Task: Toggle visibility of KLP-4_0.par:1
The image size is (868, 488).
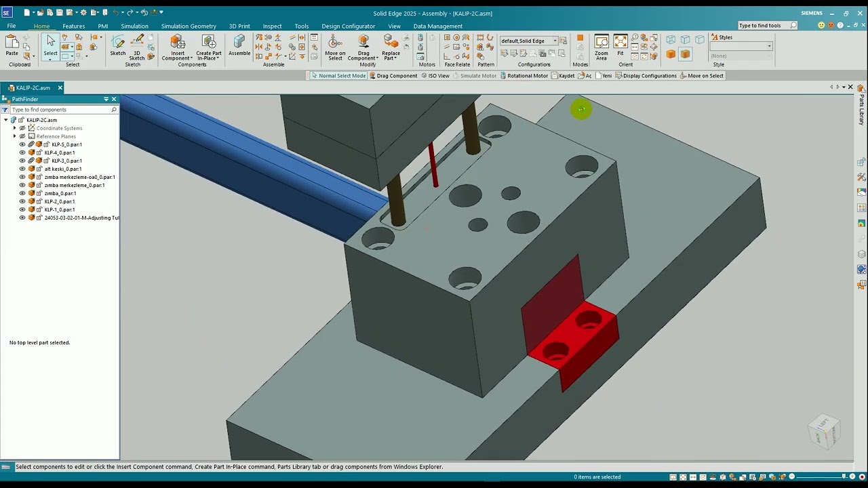Action: click(x=22, y=152)
